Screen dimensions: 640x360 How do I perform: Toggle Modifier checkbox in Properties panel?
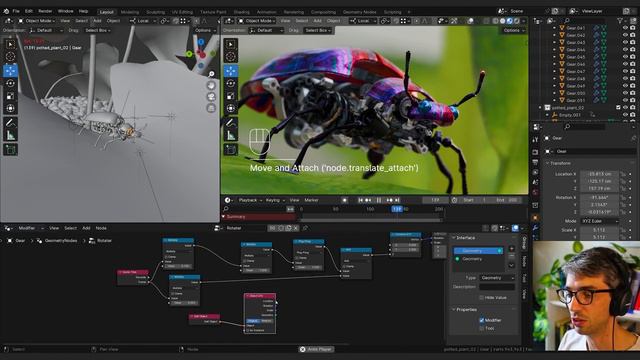point(482,320)
